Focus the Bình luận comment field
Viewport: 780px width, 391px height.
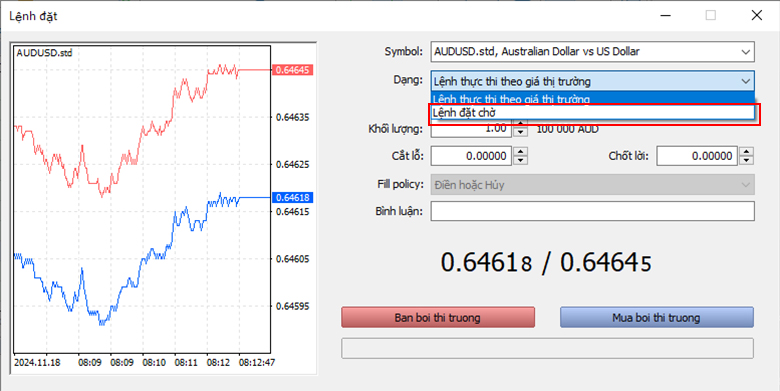592,211
